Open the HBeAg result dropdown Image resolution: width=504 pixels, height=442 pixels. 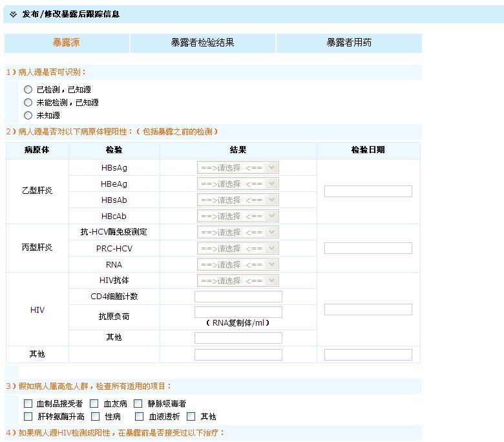[x=238, y=184]
